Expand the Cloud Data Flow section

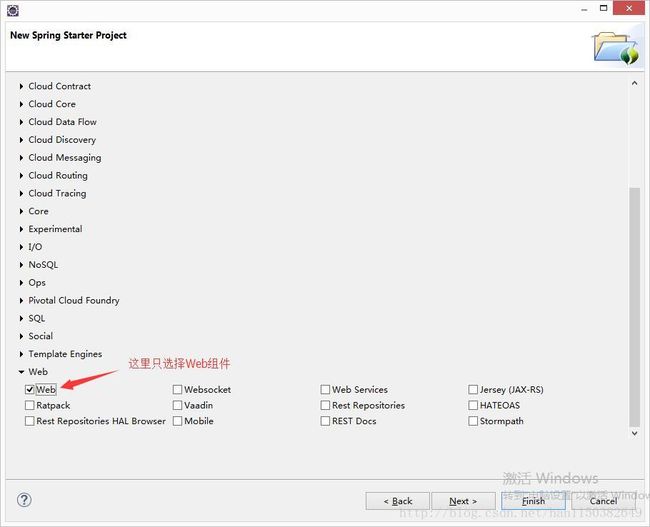(x=21, y=122)
